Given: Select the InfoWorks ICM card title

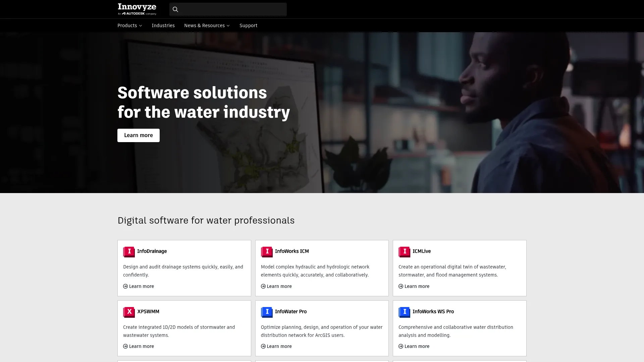Looking at the screenshot, I should pyautogui.click(x=292, y=251).
